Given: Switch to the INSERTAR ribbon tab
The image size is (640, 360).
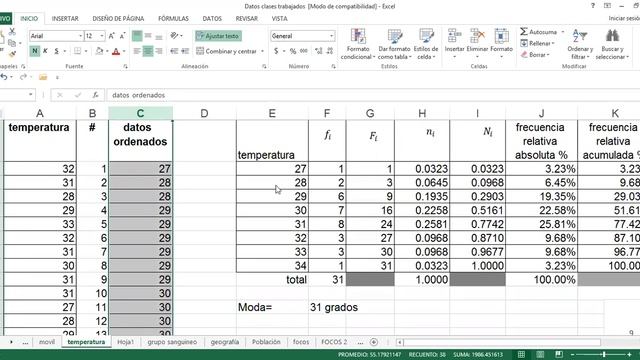Looking at the screenshot, I should click(65, 18).
